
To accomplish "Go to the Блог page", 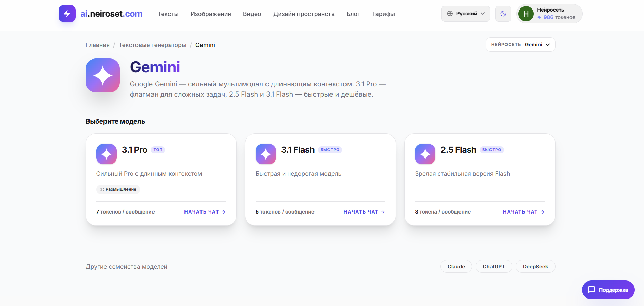I will coord(353,14).
